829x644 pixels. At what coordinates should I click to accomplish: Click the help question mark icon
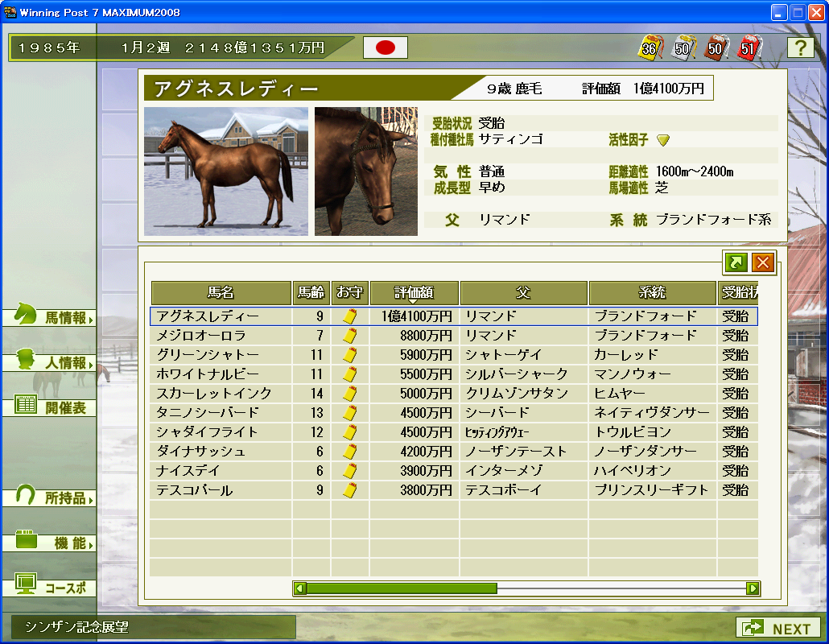(x=801, y=48)
